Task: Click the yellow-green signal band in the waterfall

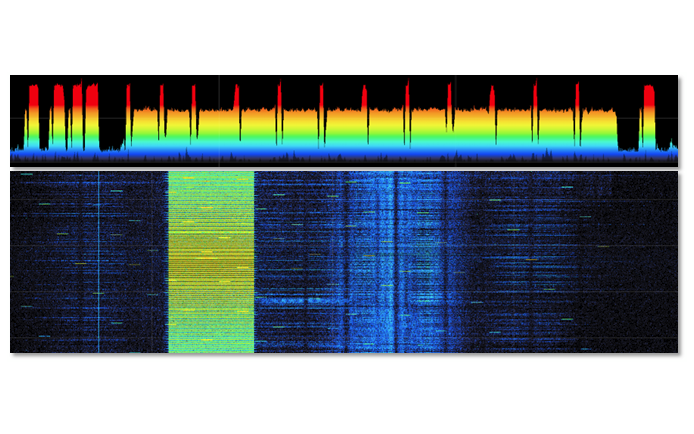Action: [210, 262]
